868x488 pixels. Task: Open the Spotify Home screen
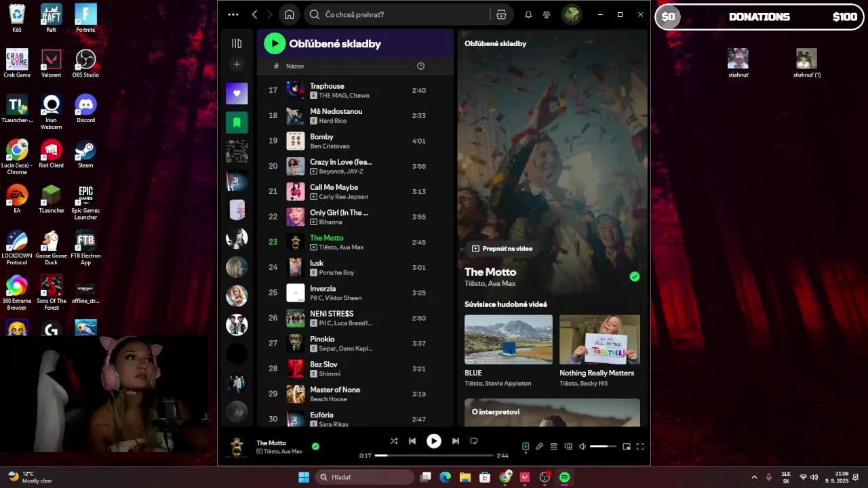(x=290, y=14)
